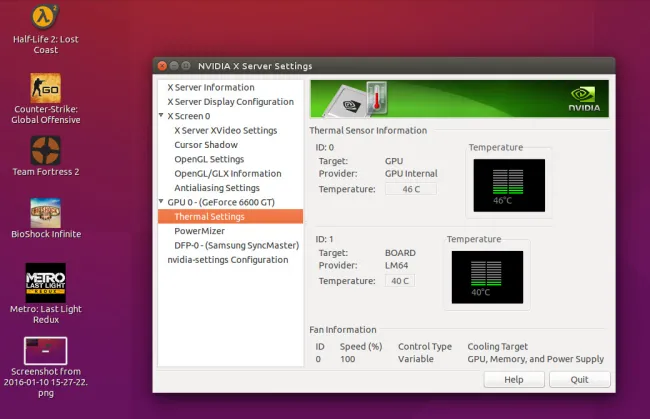The width and height of the screenshot is (650, 419).
Task: Click 'GPU, Memory, and Power Supply' cooling target
Action: (536, 359)
